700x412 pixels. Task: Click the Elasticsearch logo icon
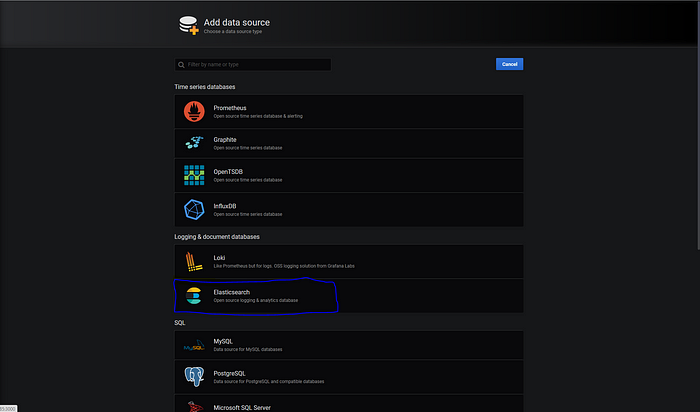tap(194, 295)
